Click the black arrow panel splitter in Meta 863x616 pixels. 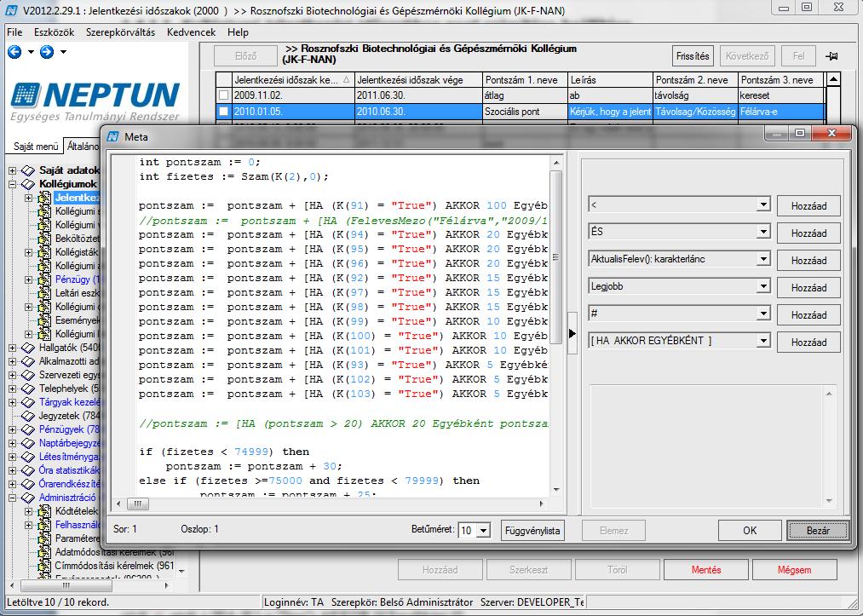572,333
